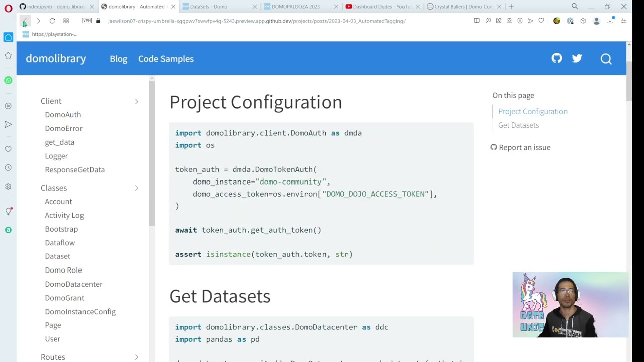Collapse the Client section chevron
Viewport: 644px width, 362px height.
point(136,101)
